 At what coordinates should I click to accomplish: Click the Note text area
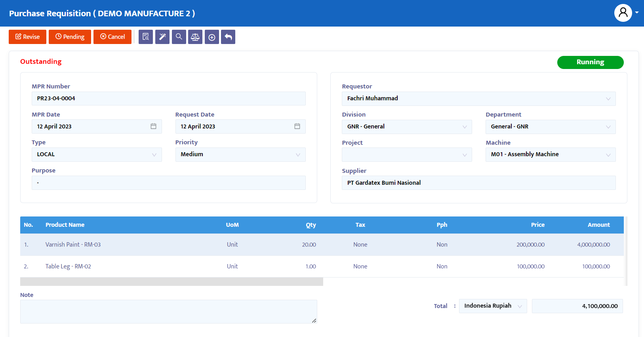click(169, 312)
